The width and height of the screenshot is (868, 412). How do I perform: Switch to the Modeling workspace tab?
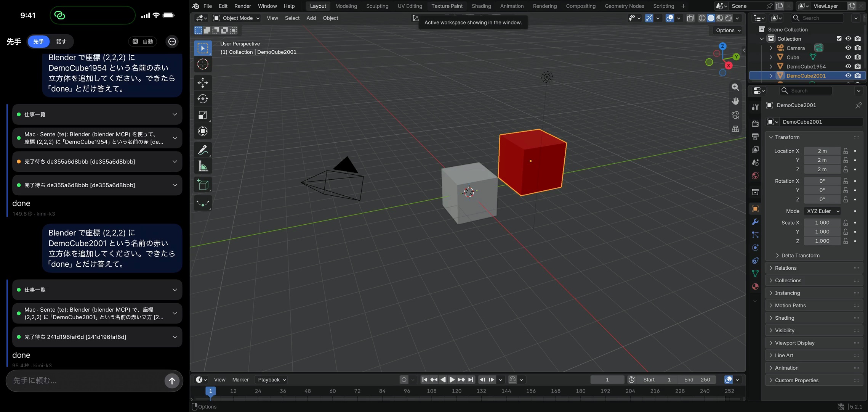click(346, 6)
